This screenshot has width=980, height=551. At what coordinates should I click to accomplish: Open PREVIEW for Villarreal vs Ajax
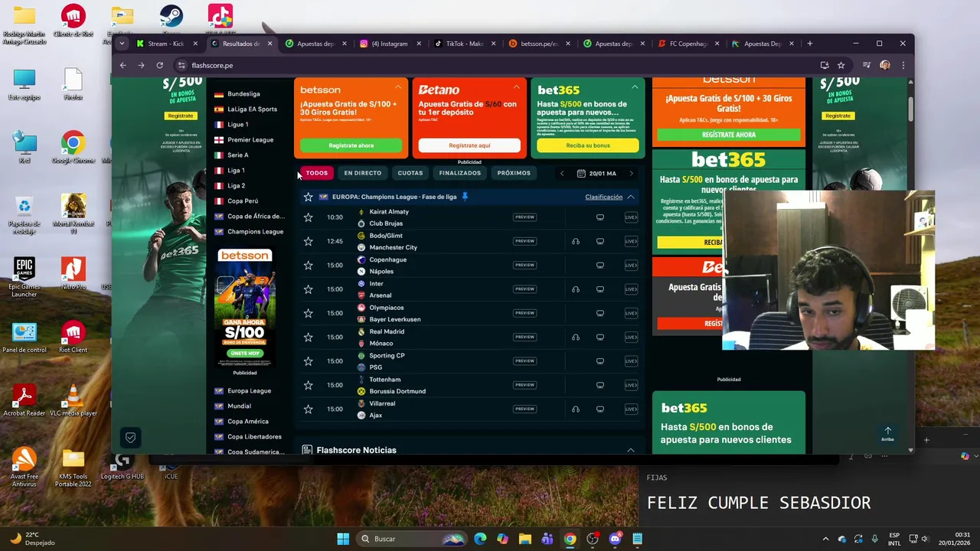pos(524,409)
